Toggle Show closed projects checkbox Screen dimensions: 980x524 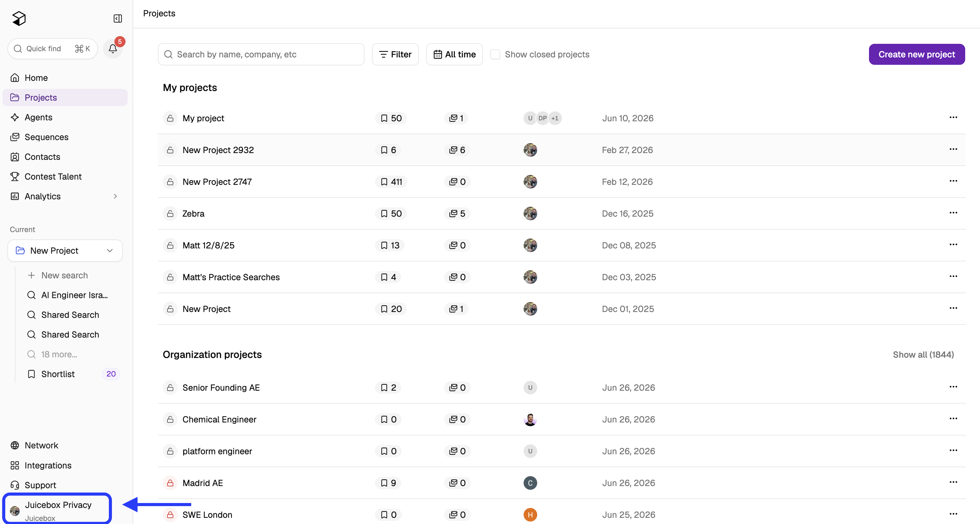(495, 54)
